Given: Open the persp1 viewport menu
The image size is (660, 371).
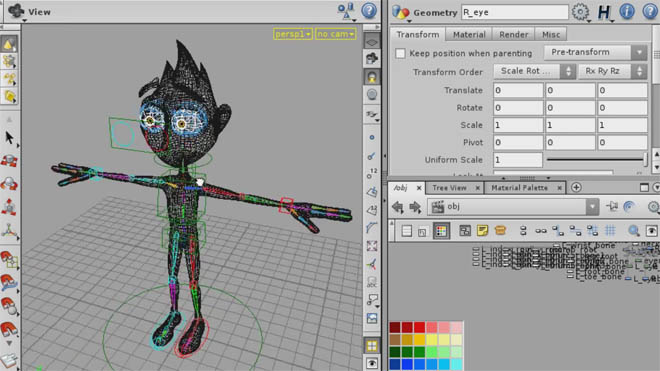Looking at the screenshot, I should click(x=293, y=34).
